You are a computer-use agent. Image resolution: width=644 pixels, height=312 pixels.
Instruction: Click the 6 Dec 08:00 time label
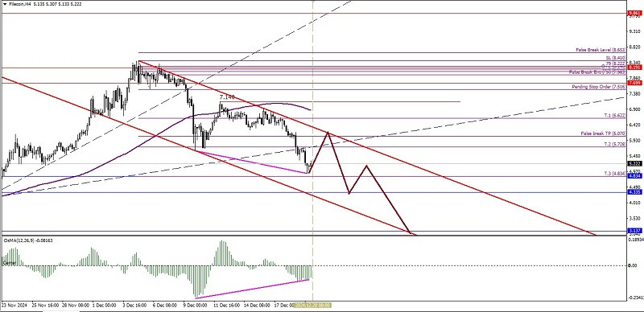[x=164, y=306]
